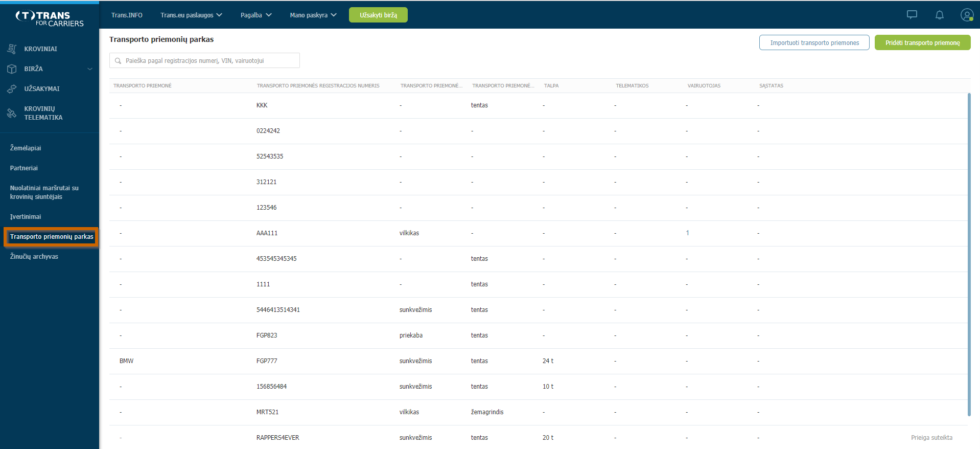The width and height of the screenshot is (980, 449).
Task: Click the Užsakyti biržą button
Action: (x=378, y=15)
